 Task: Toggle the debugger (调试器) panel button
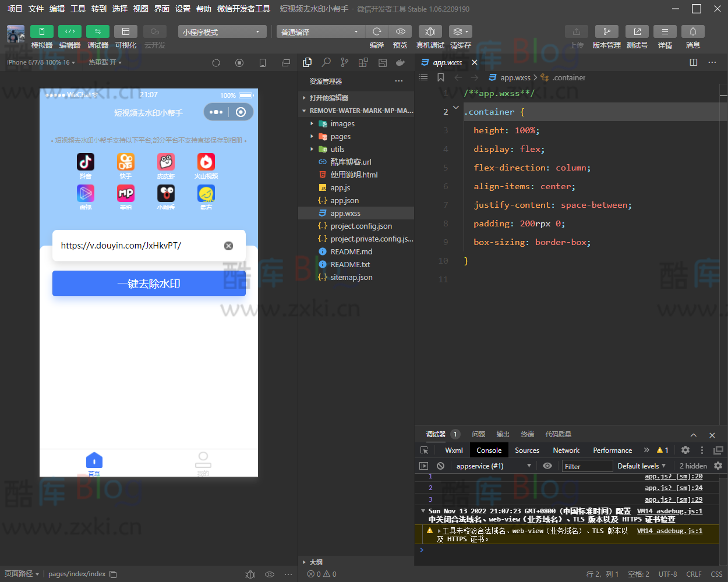pyautogui.click(x=97, y=31)
